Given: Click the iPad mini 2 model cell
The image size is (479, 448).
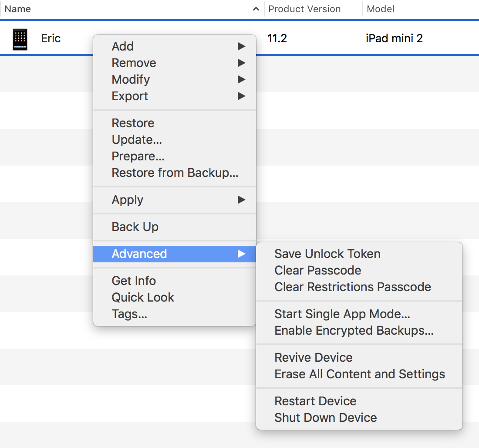Looking at the screenshot, I should tap(394, 38).
